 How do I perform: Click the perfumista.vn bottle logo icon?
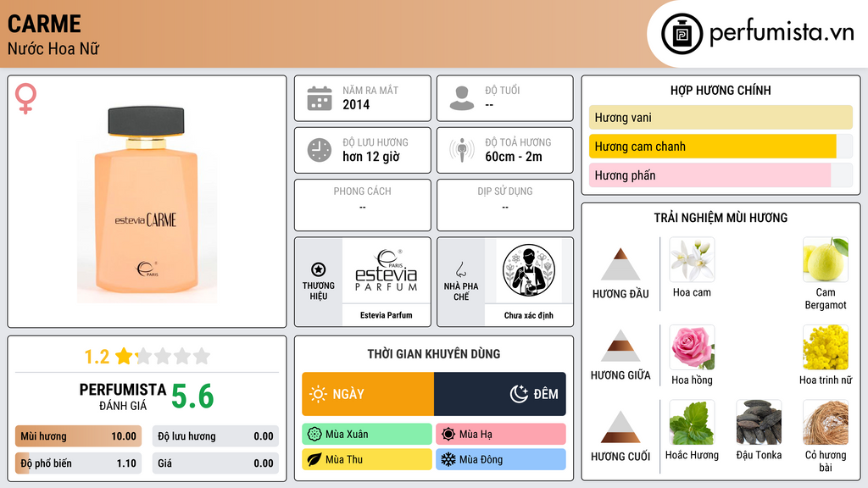point(682,34)
